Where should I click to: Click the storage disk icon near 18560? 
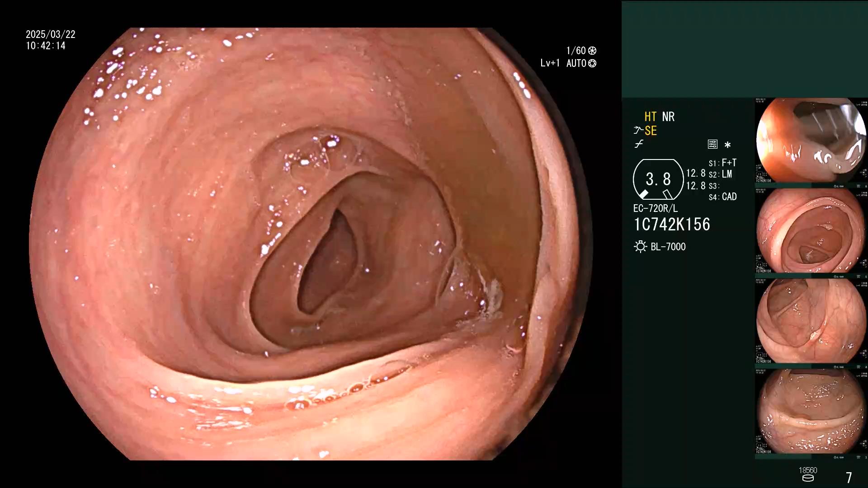point(808,479)
